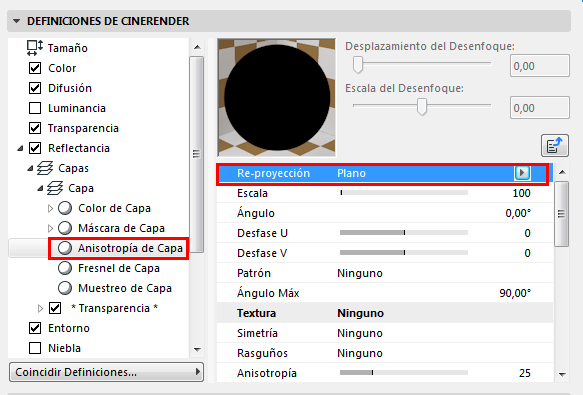This screenshot has height=395, width=583.
Task: Adjust the Desplazamiento del Desenfoque slider
Action: [358, 65]
